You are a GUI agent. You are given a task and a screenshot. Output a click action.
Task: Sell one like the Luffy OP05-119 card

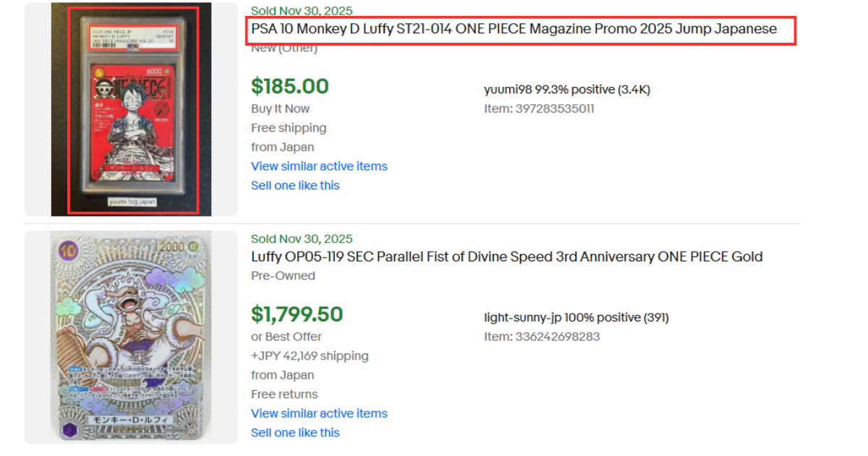[295, 433]
